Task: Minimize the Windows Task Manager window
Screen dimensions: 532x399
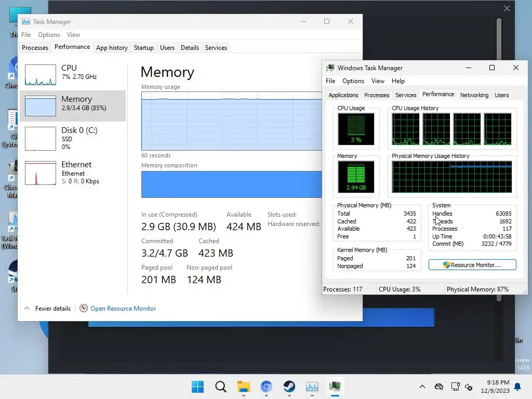Action: [x=469, y=68]
